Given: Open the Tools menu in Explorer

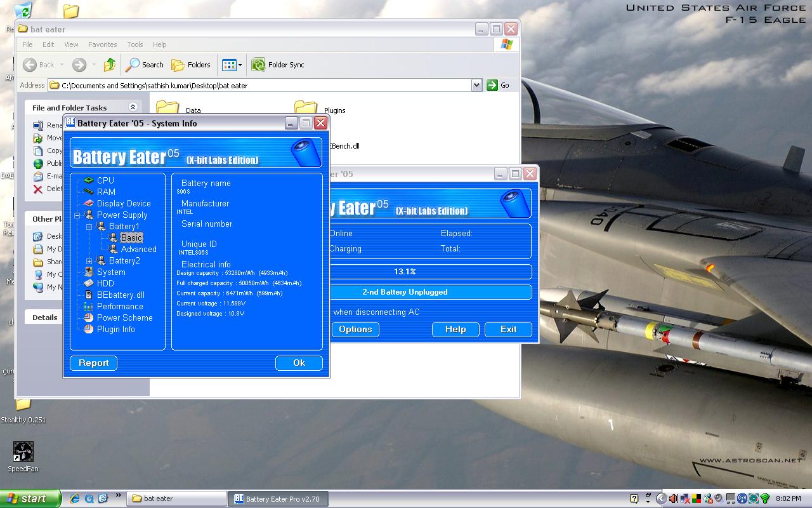Looking at the screenshot, I should pyautogui.click(x=135, y=44).
